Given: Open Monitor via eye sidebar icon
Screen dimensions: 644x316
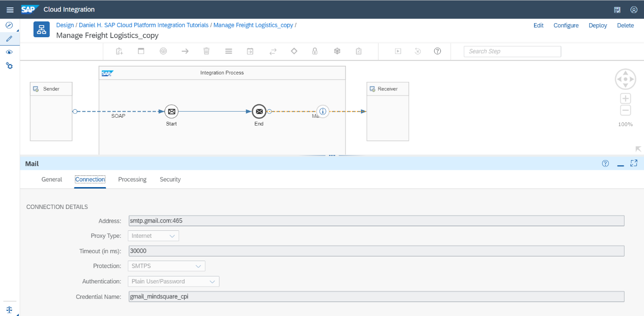Looking at the screenshot, I should [x=9, y=52].
